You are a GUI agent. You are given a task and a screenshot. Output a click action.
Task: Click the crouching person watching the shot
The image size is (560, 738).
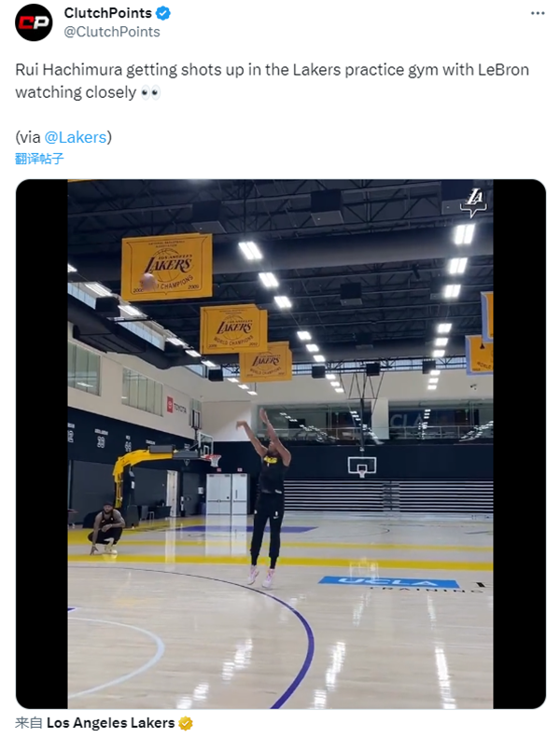105,529
